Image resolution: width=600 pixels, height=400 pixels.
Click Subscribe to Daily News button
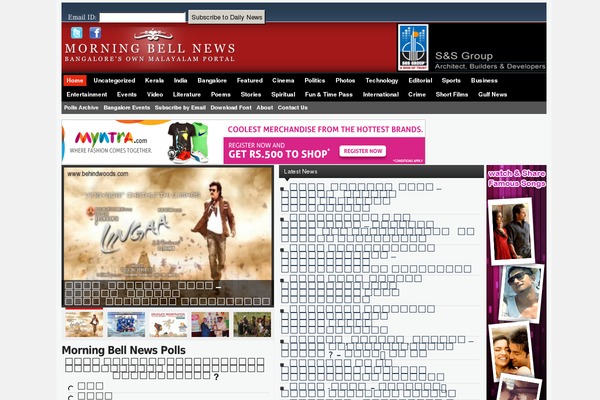point(227,17)
